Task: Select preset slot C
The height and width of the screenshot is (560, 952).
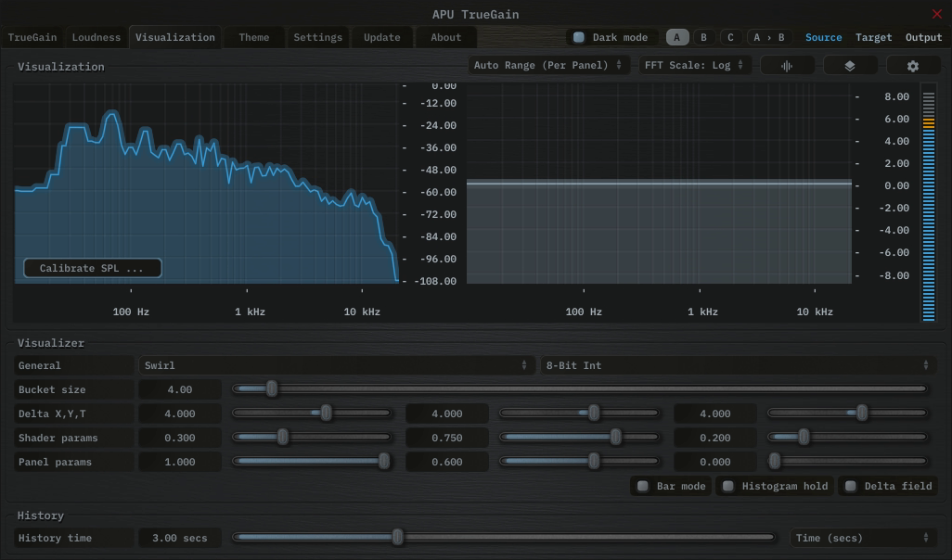Action: (730, 38)
